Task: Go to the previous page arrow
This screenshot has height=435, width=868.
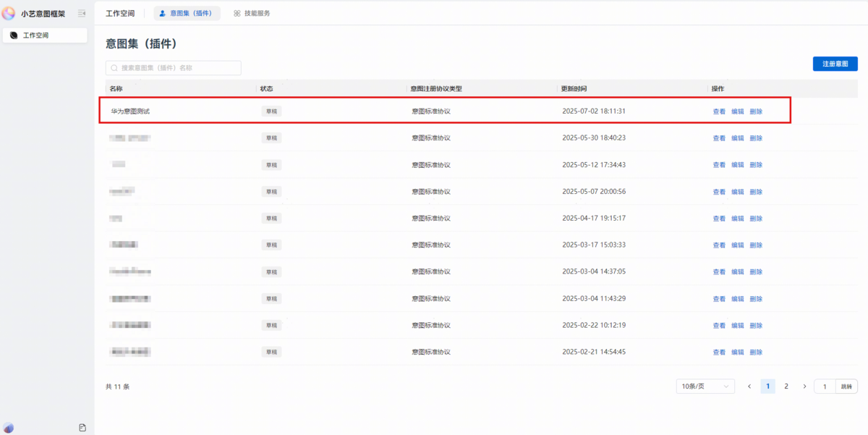Action: pyautogui.click(x=749, y=387)
